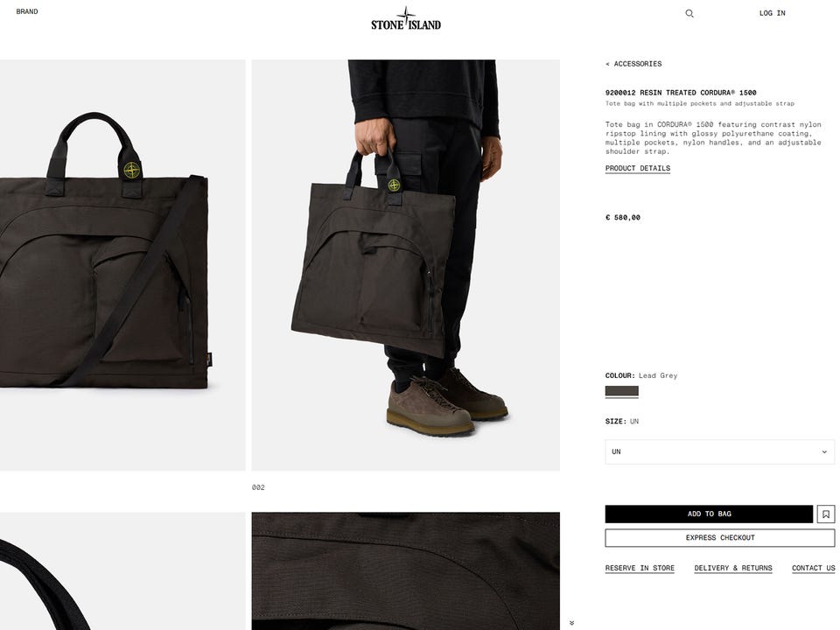The height and width of the screenshot is (630, 840).
Task: Go back to ACCESSORIES category
Action: pyautogui.click(x=633, y=64)
